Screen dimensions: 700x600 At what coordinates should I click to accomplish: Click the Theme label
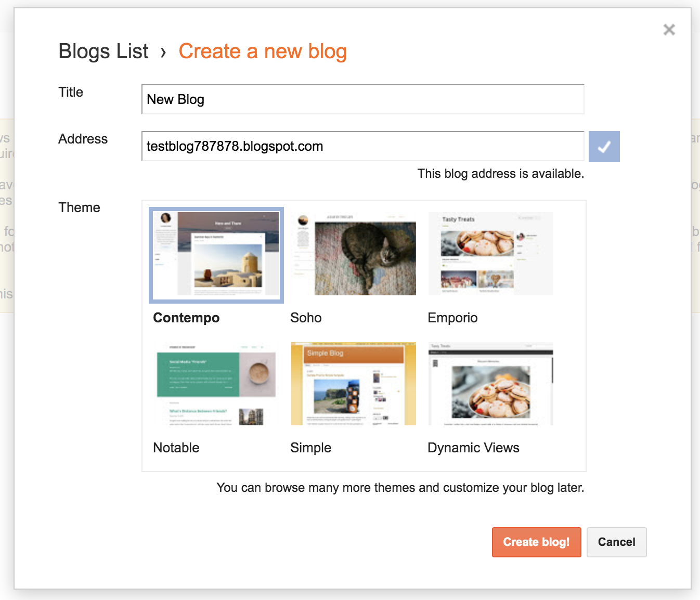coord(79,207)
